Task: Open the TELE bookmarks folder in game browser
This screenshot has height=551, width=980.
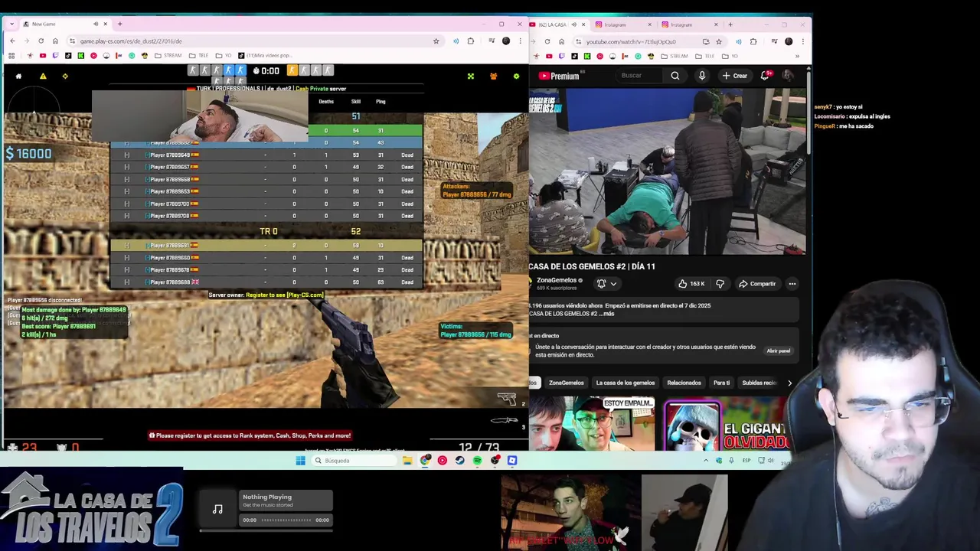Action: 198,55
